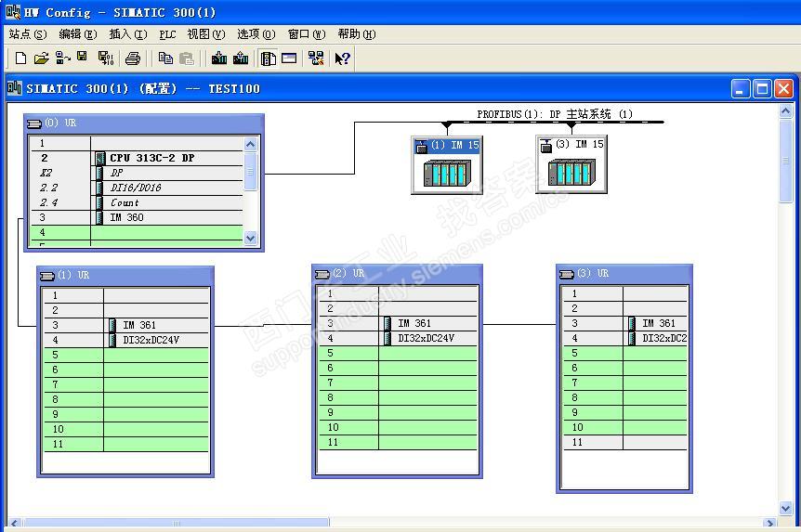Click the horizontal scrollbar thumb

[x=177, y=524]
